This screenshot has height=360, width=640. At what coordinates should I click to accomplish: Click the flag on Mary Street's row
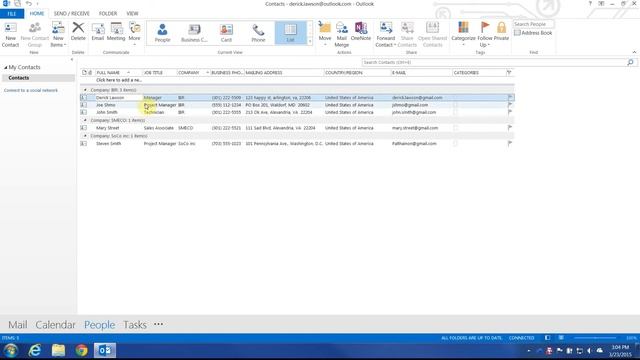(510, 128)
